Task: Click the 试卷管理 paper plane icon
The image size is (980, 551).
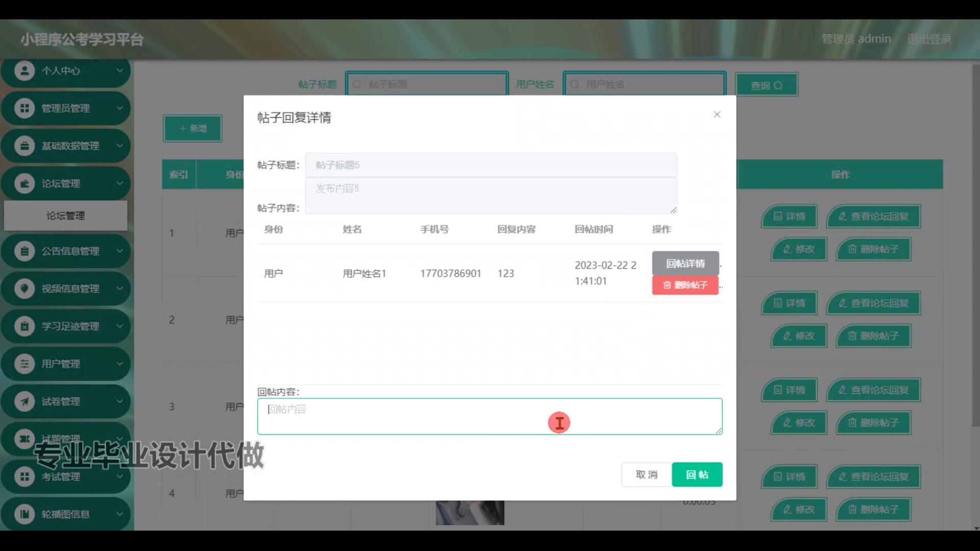Action: 24,402
